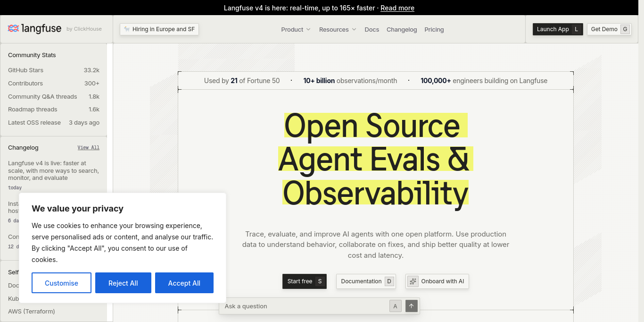The width and height of the screenshot is (644, 322).
Task: Open the Langfuse v4 is live changelog entry
Action: [54, 175]
